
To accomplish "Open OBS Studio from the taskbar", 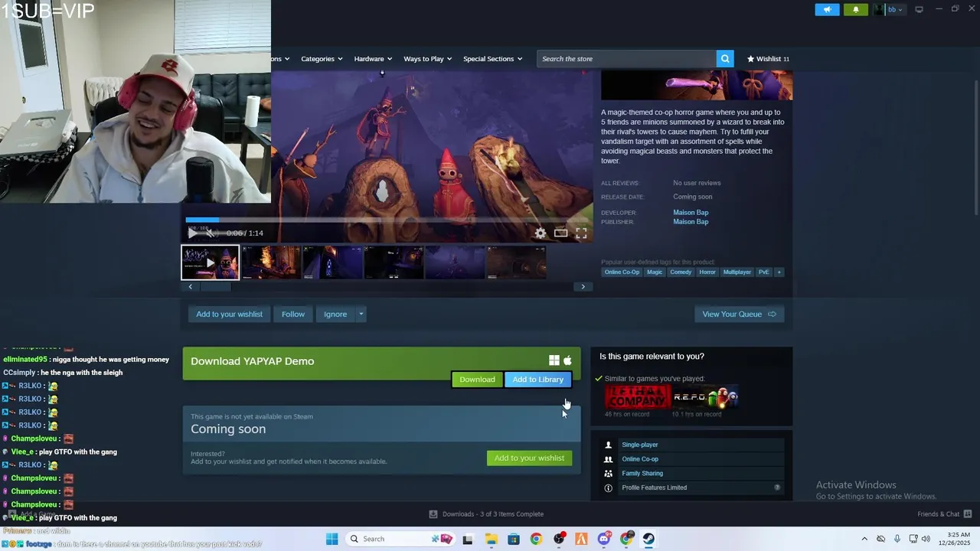I will click(x=559, y=539).
